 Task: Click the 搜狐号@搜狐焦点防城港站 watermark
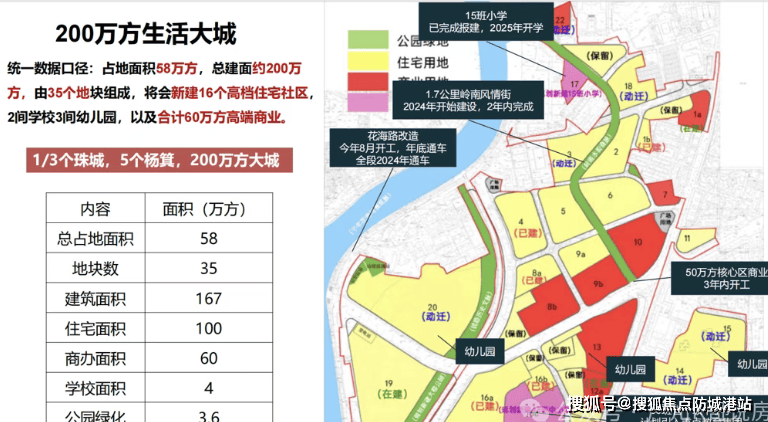(660, 404)
